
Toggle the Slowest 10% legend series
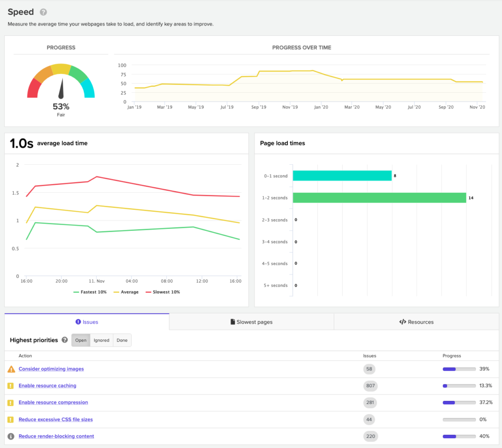click(163, 292)
